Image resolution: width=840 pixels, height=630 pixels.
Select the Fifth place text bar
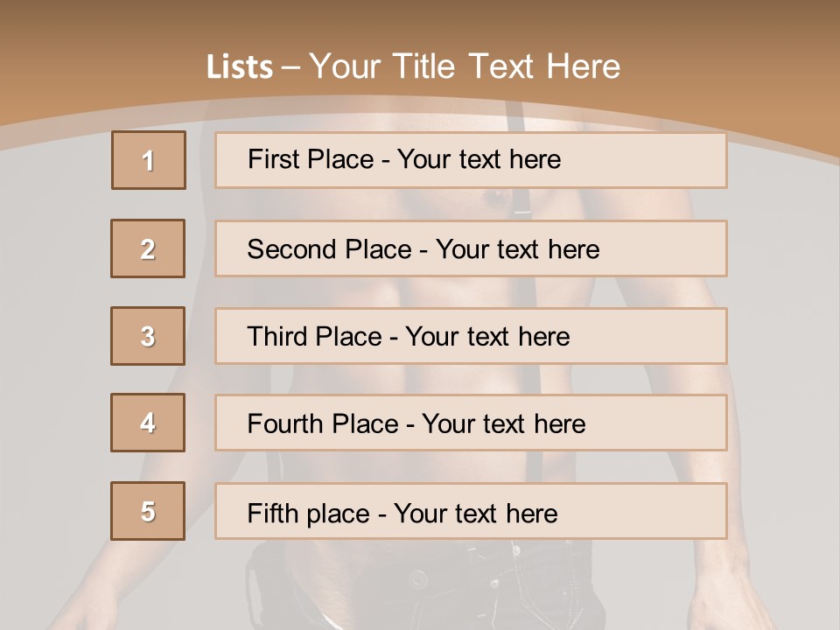coord(471,511)
